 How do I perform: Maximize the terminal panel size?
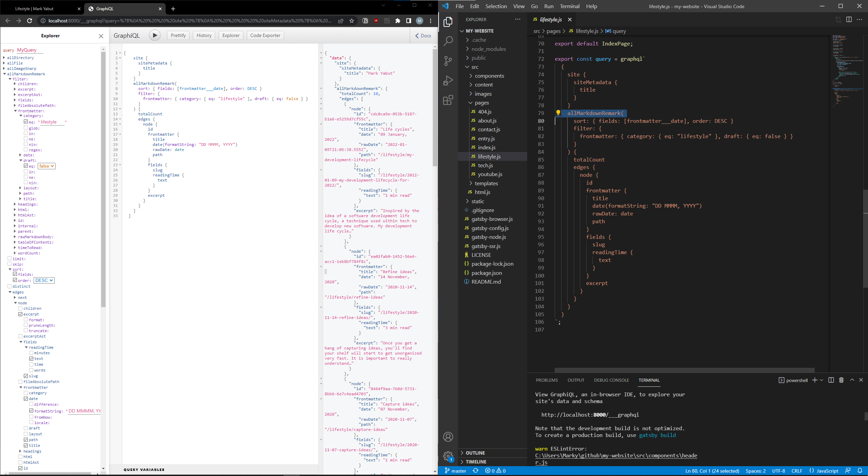coord(852,380)
